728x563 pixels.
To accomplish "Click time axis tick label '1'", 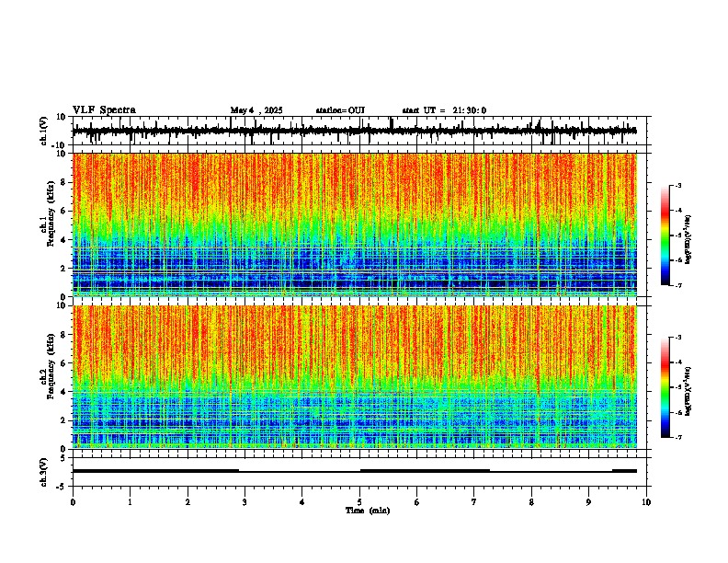I will tap(130, 502).
